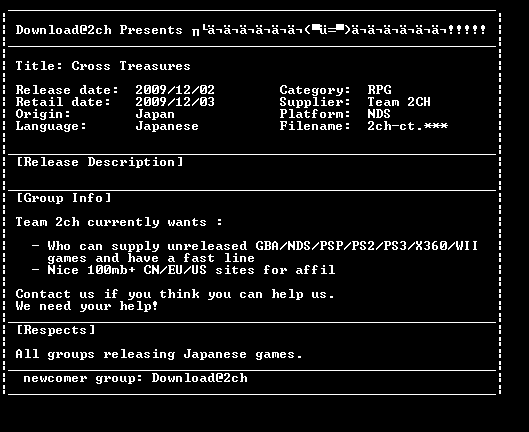The width and height of the screenshot is (529, 432).
Task: Click the Language value Japanese
Action: [167, 126]
